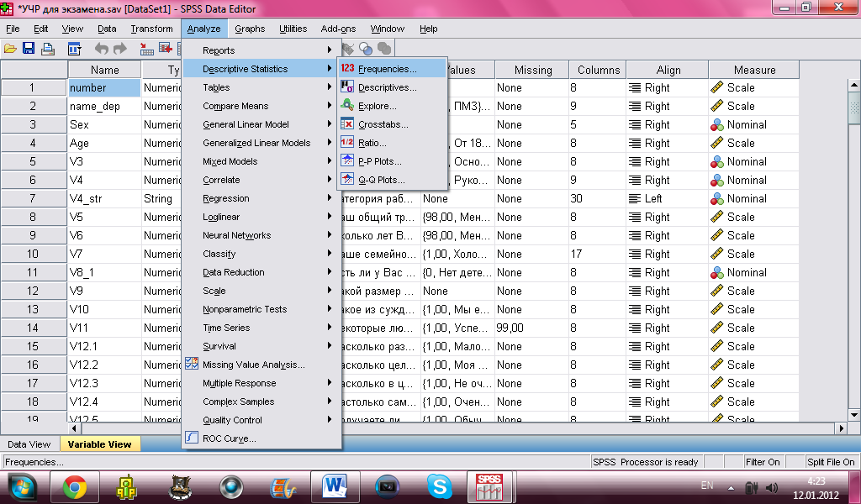Expand the Multiple Response submenu
Screen dimensions: 861x504
click(261, 383)
